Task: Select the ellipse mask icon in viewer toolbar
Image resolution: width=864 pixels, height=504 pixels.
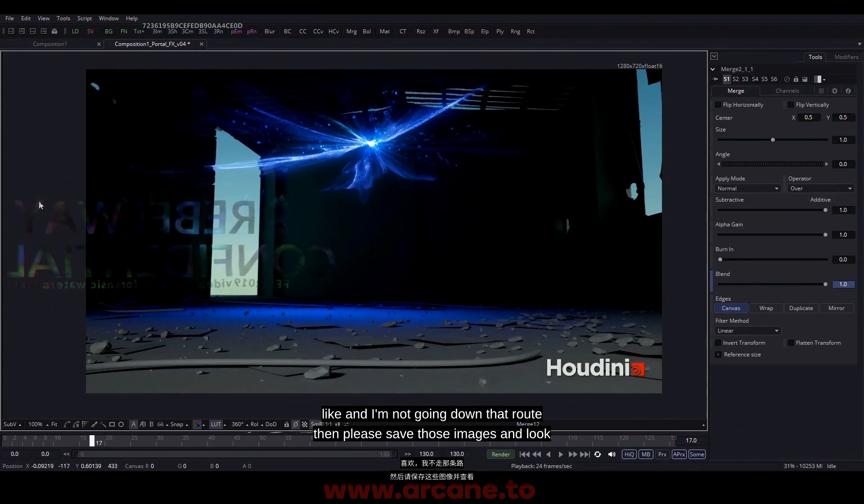Action: pos(121,424)
